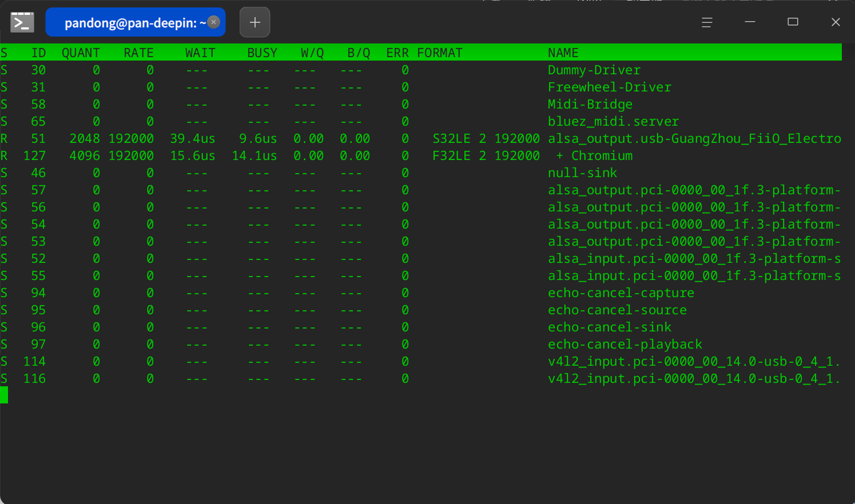Click the WAIT column header
Image resolution: width=855 pixels, height=504 pixels.
(x=200, y=53)
